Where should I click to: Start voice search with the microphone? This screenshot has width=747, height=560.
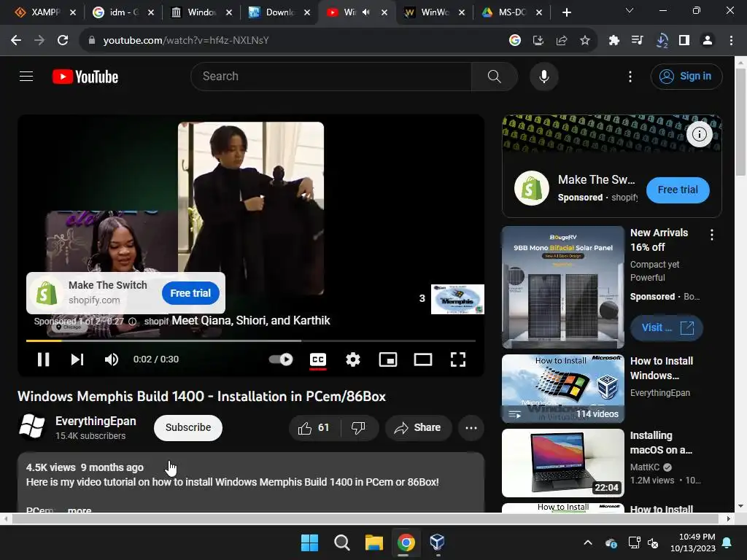[543, 76]
